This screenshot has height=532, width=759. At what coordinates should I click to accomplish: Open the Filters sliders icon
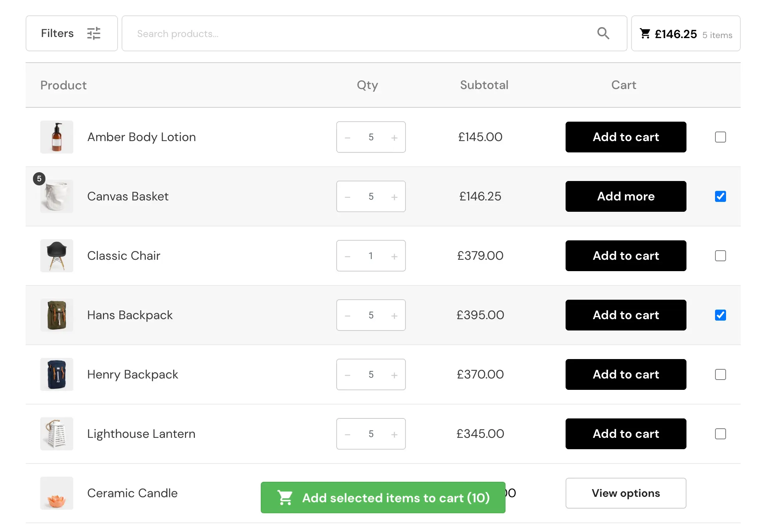click(93, 33)
